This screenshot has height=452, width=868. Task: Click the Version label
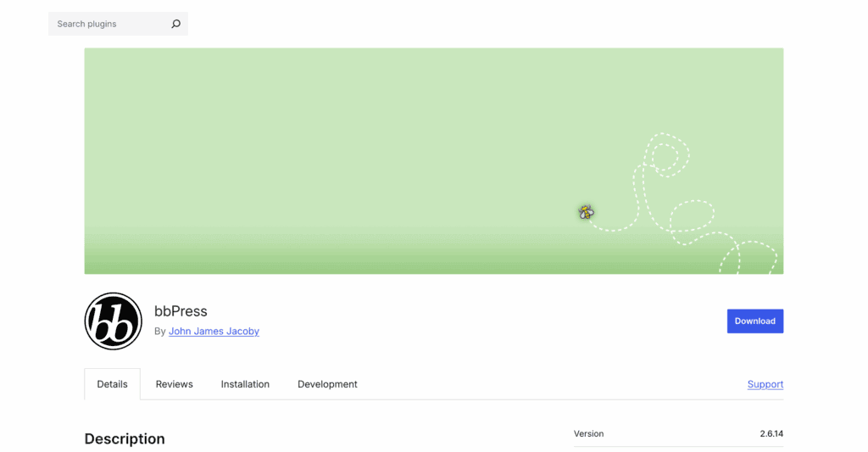tap(588, 433)
